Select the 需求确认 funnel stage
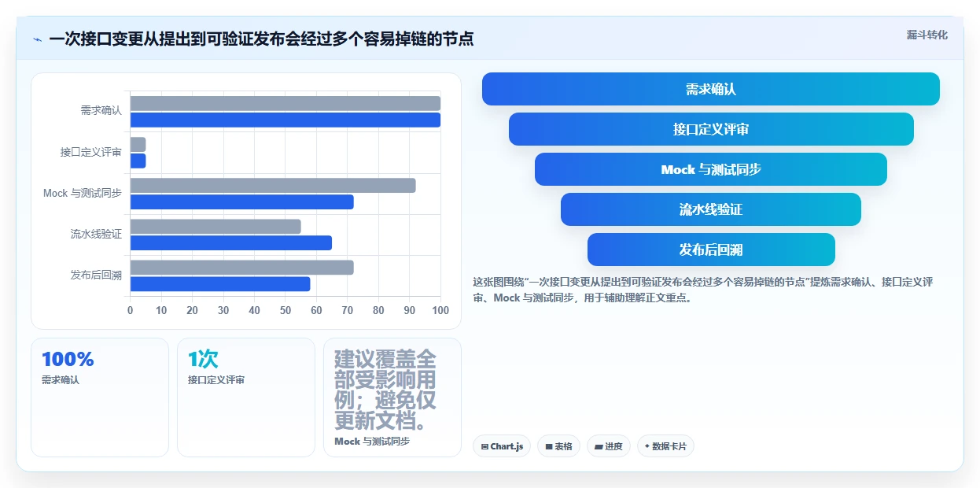This screenshot has width=980, height=488. point(711,89)
